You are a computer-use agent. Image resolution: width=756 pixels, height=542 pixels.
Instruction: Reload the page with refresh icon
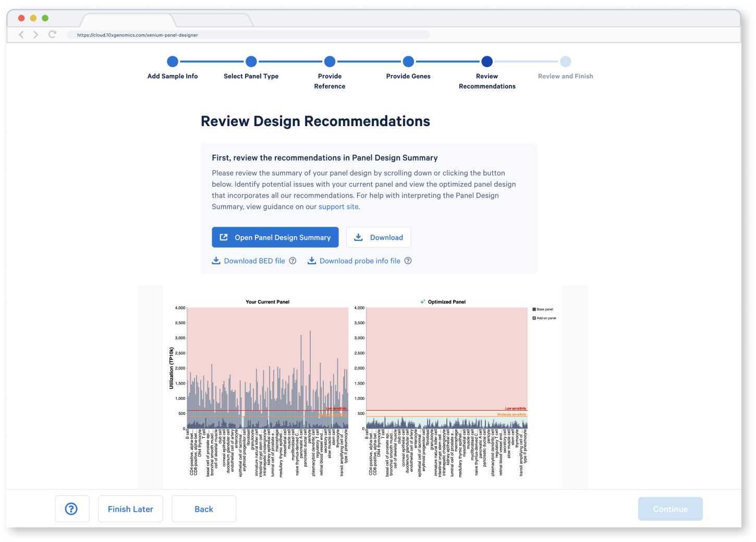coord(52,34)
